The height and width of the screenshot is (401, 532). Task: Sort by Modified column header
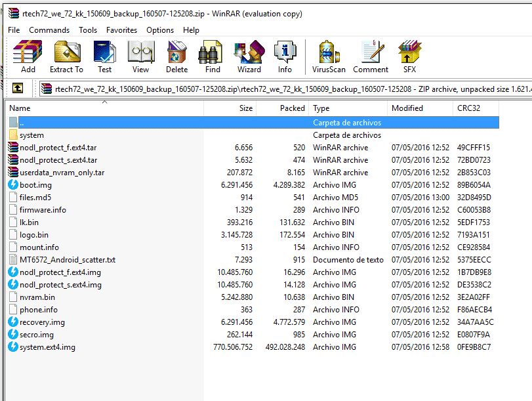click(420, 108)
